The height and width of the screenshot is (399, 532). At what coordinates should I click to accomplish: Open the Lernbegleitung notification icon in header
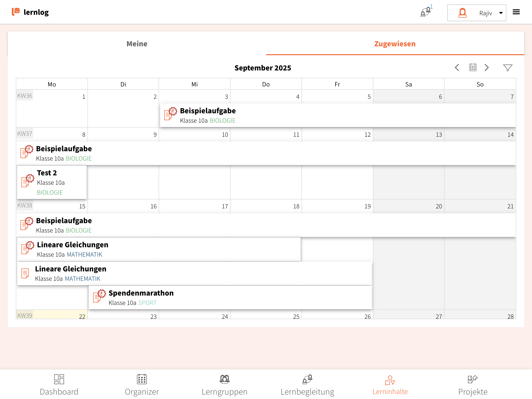click(426, 12)
